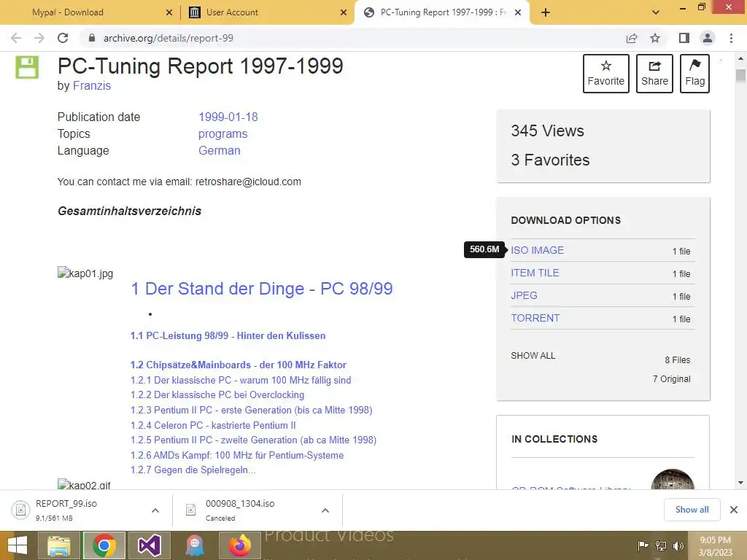Click network tray icon
The image size is (747, 560).
(x=661, y=545)
